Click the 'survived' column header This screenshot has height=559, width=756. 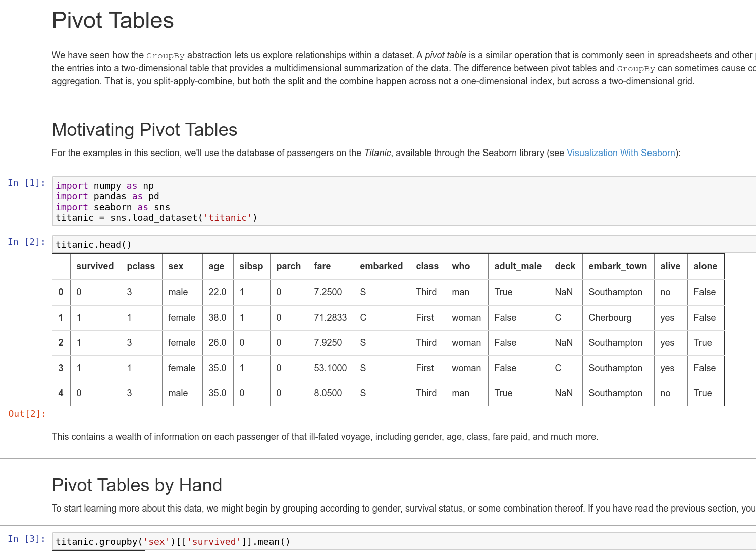pos(95,266)
